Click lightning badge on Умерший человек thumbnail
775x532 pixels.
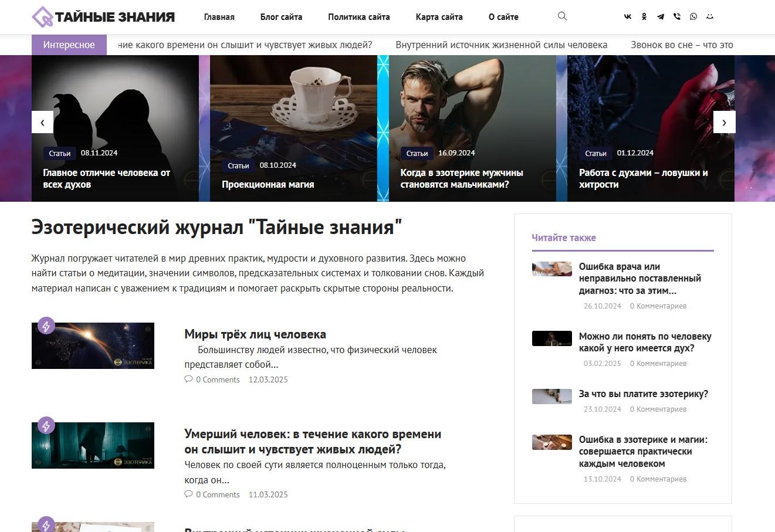click(46, 425)
